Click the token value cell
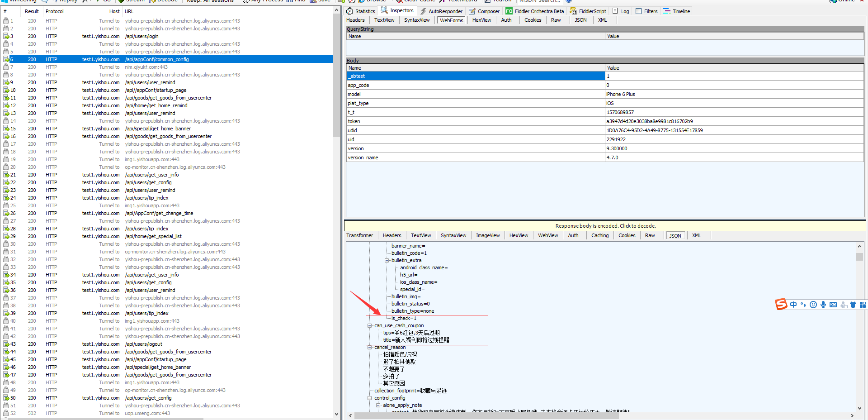Image resolution: width=868 pixels, height=420 pixels. [x=734, y=121]
